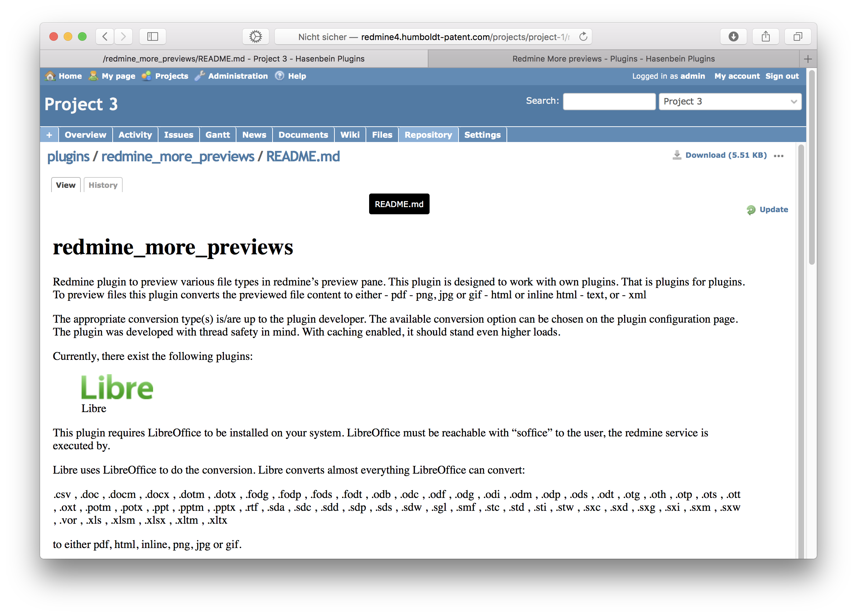This screenshot has width=857, height=616.
Task: Open My account link
Action: click(737, 76)
